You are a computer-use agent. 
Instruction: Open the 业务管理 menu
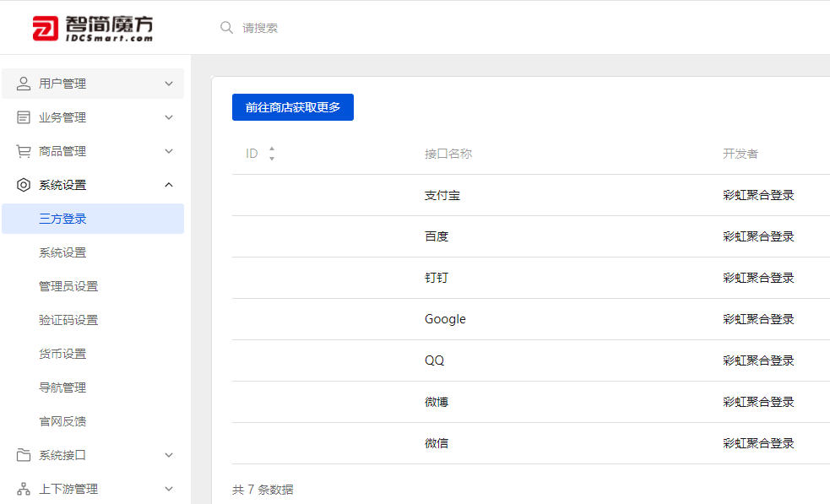click(x=93, y=117)
